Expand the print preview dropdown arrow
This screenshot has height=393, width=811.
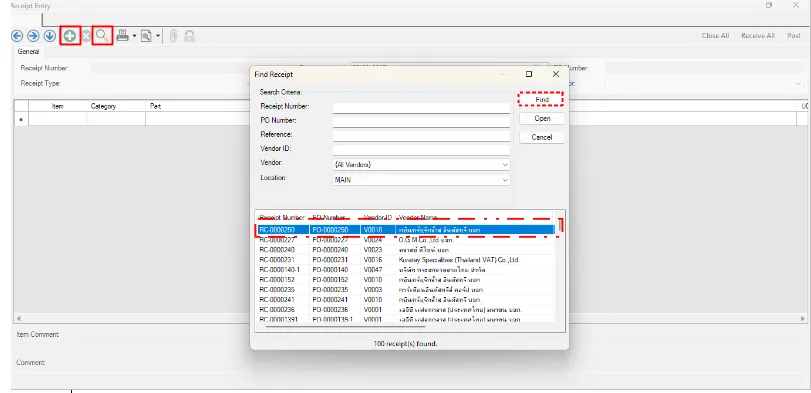pyautogui.click(x=158, y=36)
